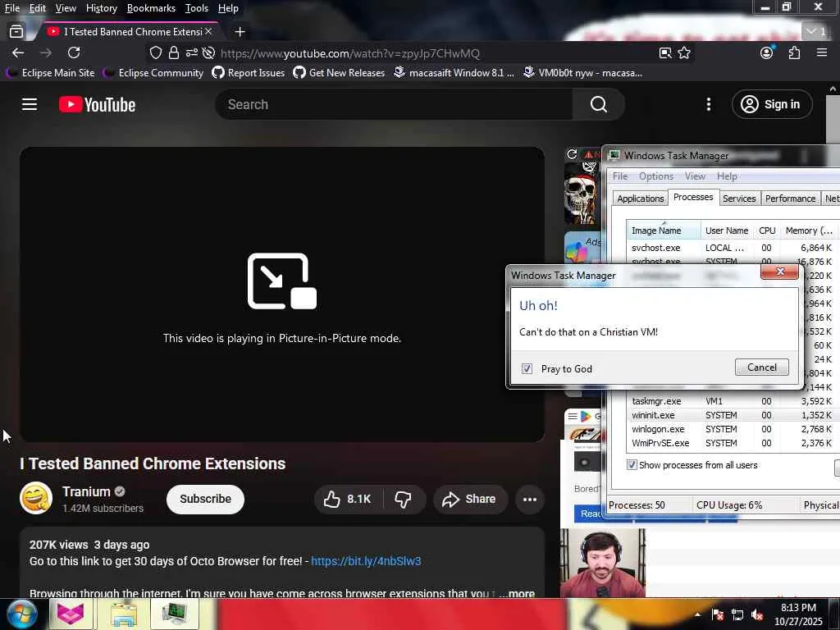Click page scrollbar up arrow
Image resolution: width=840 pixels, height=630 pixels.
click(x=833, y=89)
